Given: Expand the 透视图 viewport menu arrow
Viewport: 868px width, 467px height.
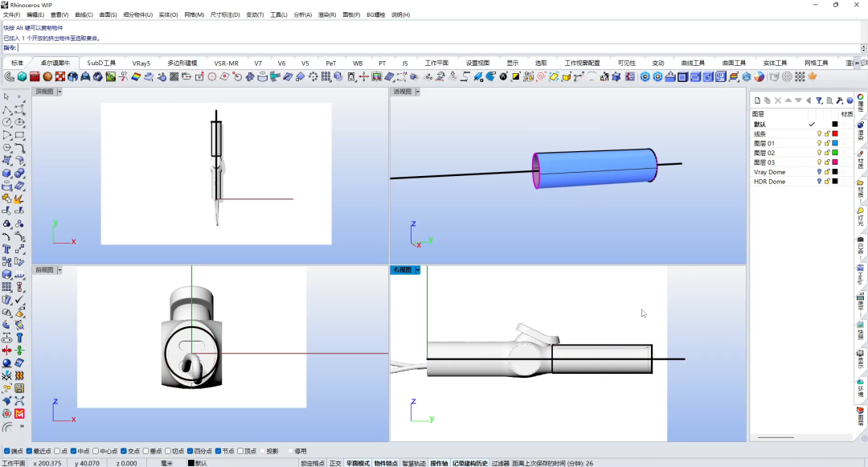Looking at the screenshot, I should [x=418, y=92].
